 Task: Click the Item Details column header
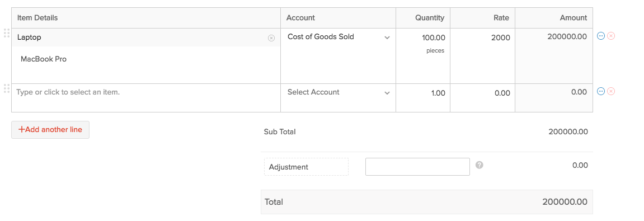click(37, 18)
